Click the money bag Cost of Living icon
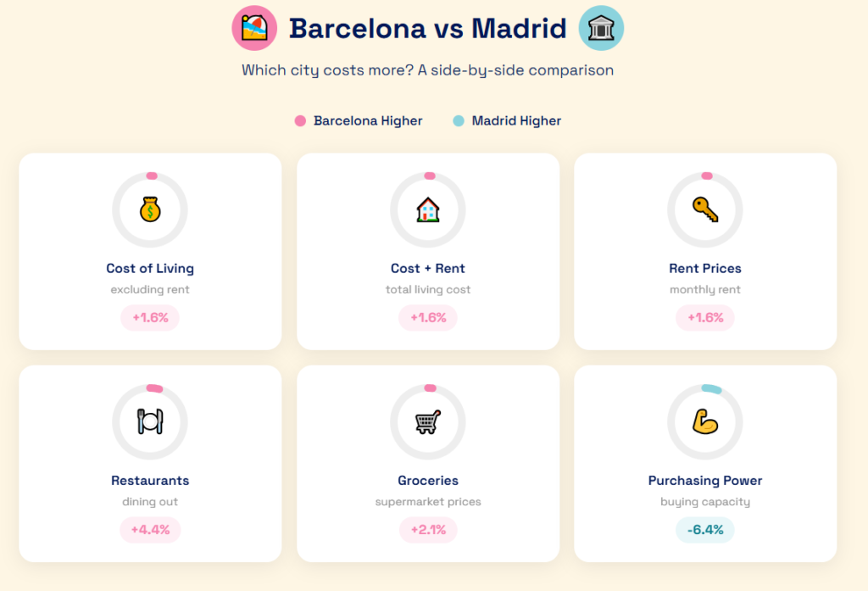The height and width of the screenshot is (591, 868). point(150,209)
